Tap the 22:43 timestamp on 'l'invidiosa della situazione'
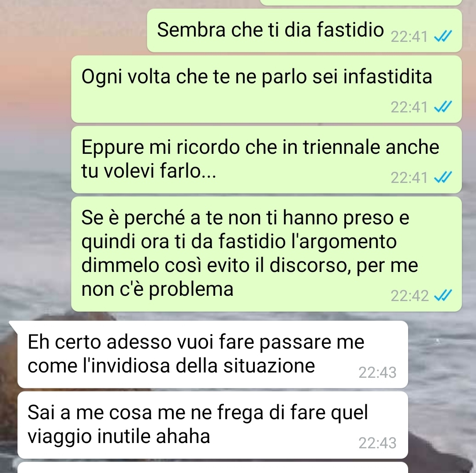This screenshot has height=473, width=476. (x=377, y=372)
